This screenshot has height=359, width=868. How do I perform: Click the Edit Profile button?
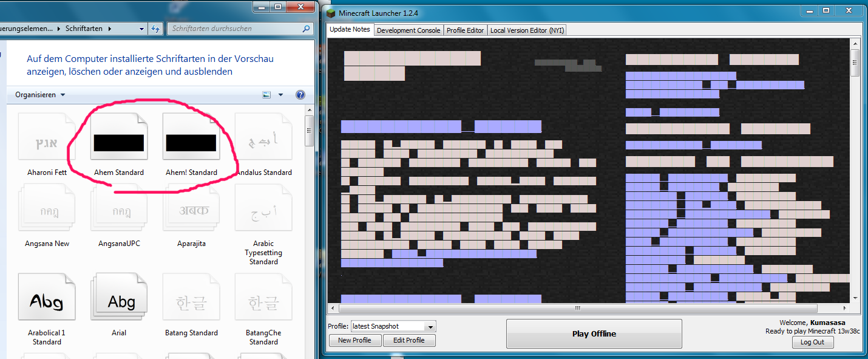(409, 340)
